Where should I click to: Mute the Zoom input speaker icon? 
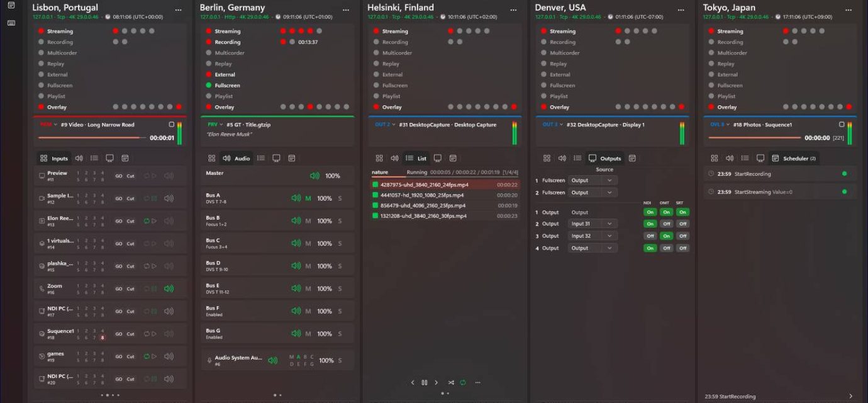click(x=169, y=289)
